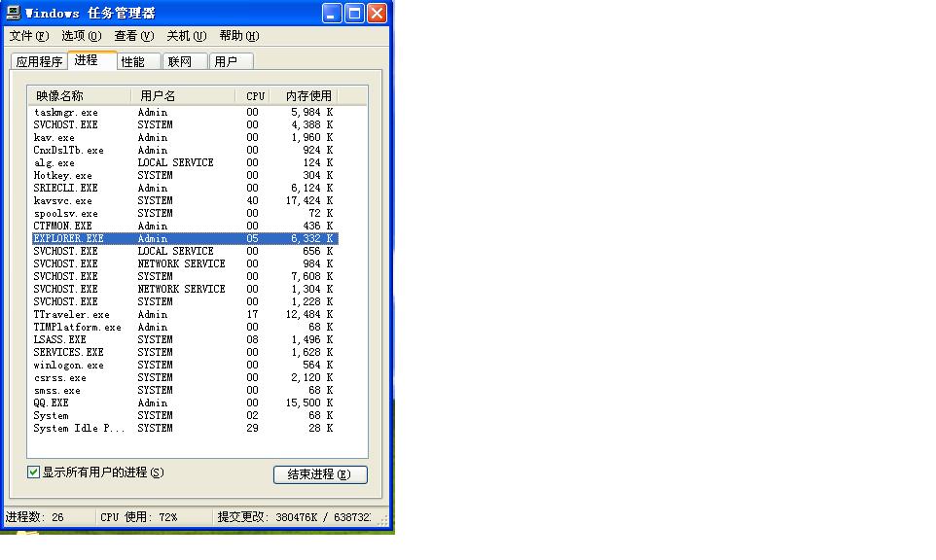Minimize the Task Manager window
Image resolution: width=936 pixels, height=560 pixels.
click(332, 13)
